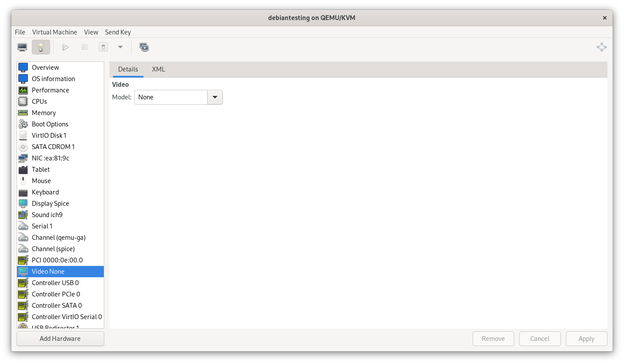Screen dimensions: 624x364
Task: Select Display Spice in the sidebar
Action: tap(50, 204)
